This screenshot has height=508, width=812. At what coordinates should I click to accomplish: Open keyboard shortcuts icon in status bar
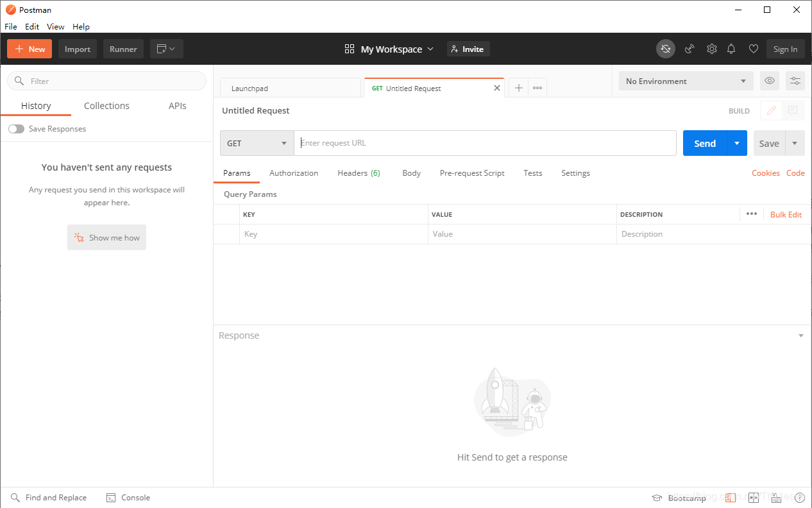(x=776, y=498)
